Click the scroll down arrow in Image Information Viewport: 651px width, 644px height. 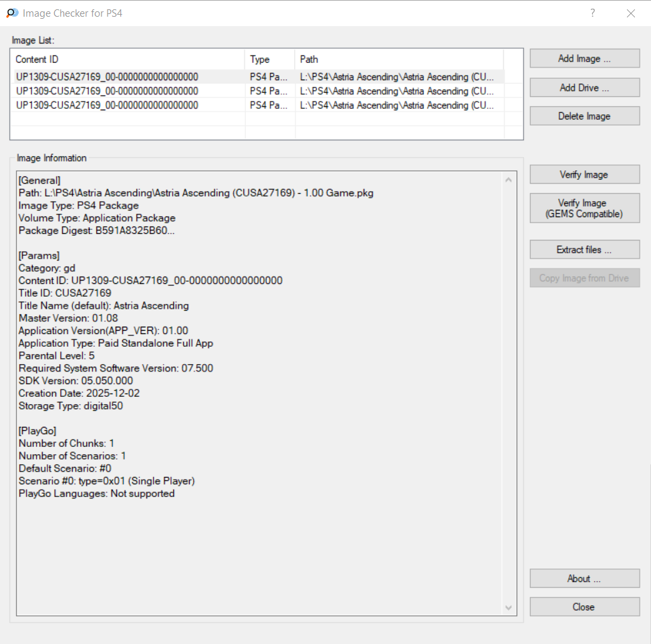(509, 607)
